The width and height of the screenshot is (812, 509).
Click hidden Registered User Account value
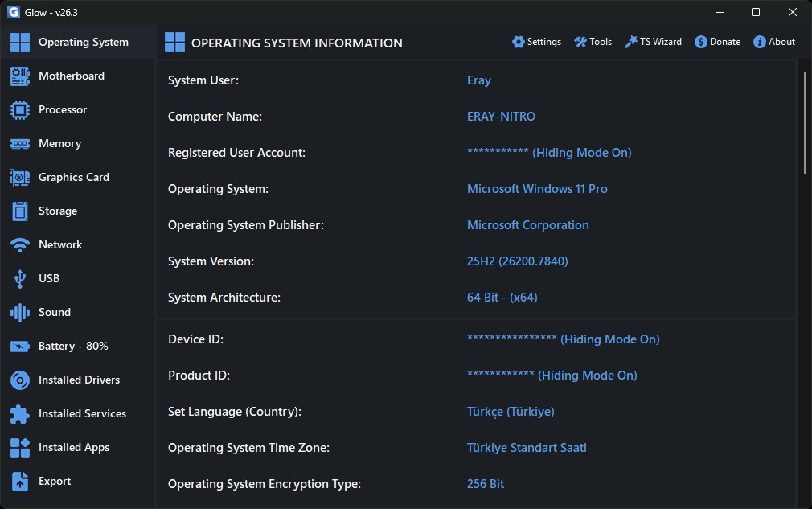tap(549, 153)
